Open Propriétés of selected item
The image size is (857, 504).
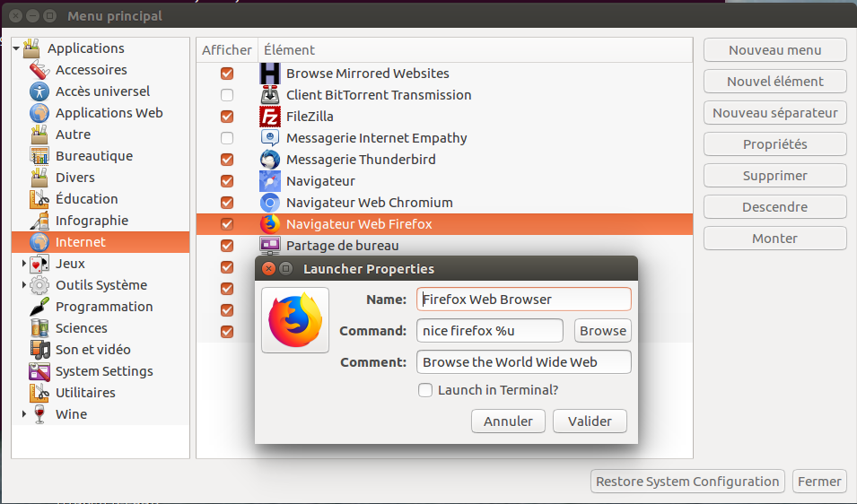(x=775, y=144)
